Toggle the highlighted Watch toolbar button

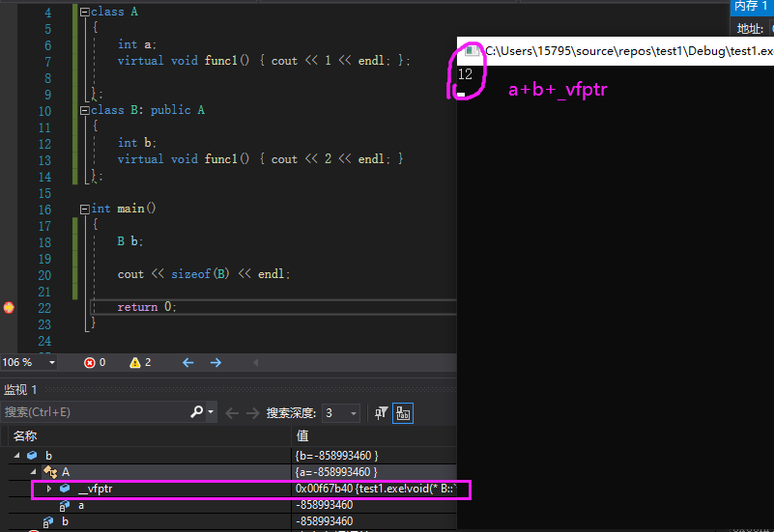(403, 413)
